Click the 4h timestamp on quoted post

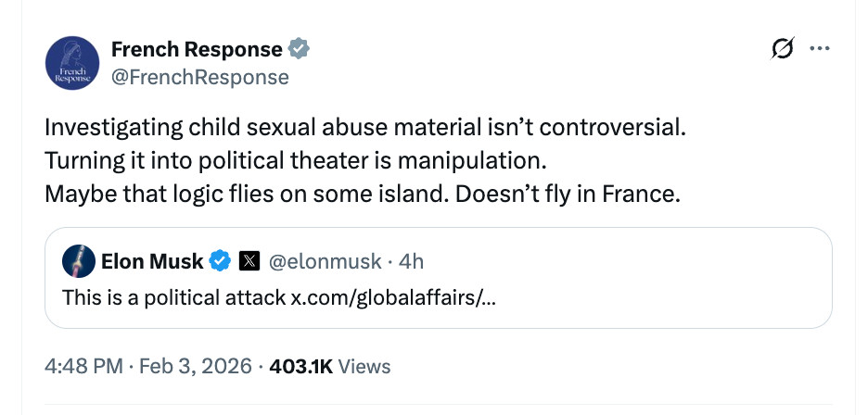coord(410,262)
